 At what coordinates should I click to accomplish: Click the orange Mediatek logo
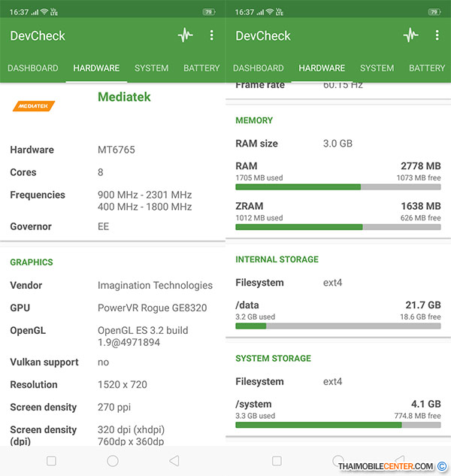[x=34, y=106]
